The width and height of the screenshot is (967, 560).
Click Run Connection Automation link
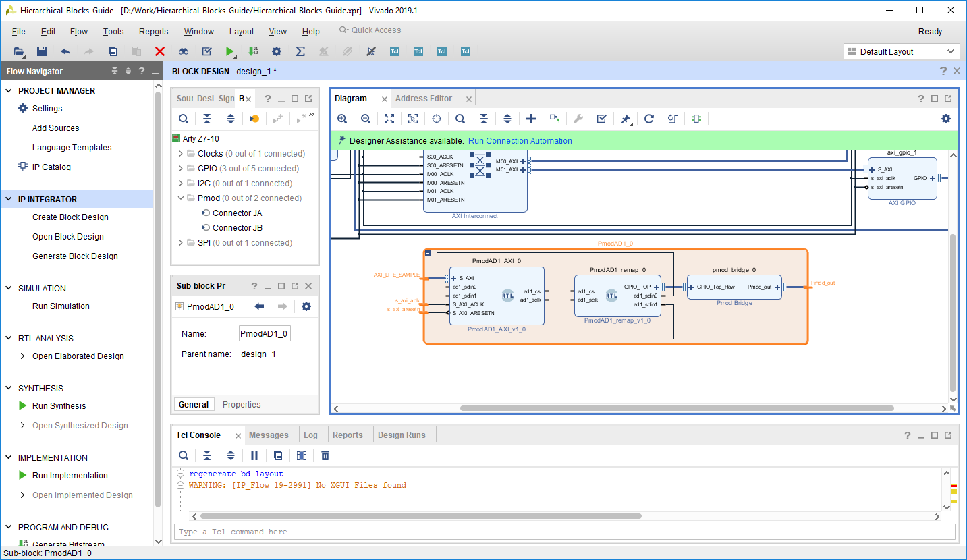pos(520,141)
